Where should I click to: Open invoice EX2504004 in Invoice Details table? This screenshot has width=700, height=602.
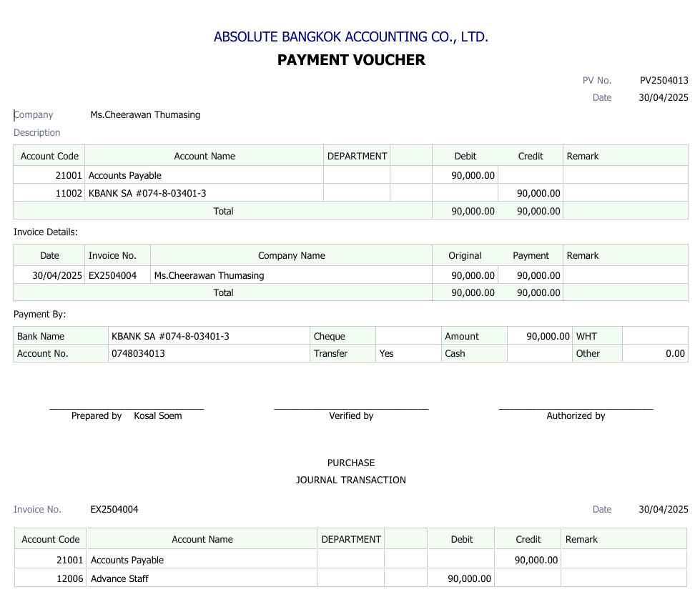point(112,275)
